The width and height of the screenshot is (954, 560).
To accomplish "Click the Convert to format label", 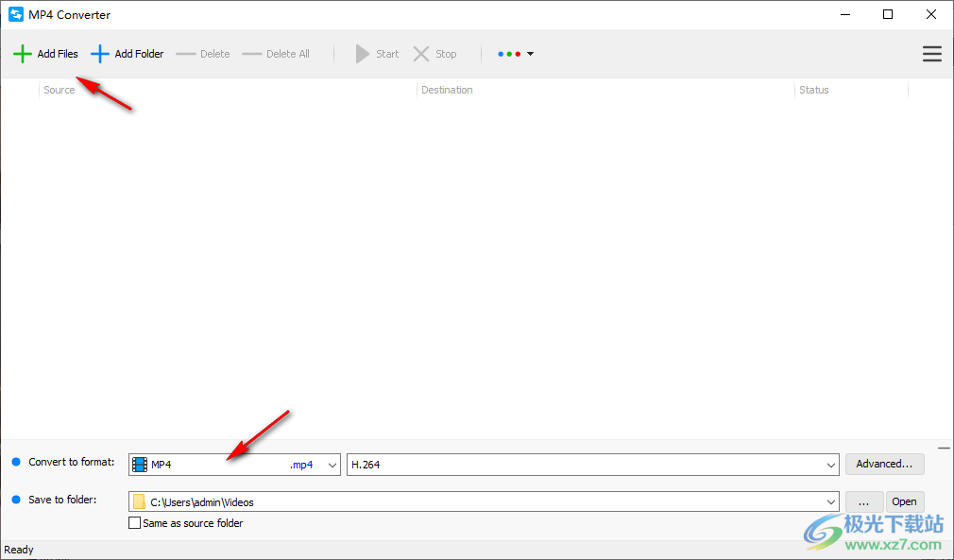I will pyautogui.click(x=71, y=462).
